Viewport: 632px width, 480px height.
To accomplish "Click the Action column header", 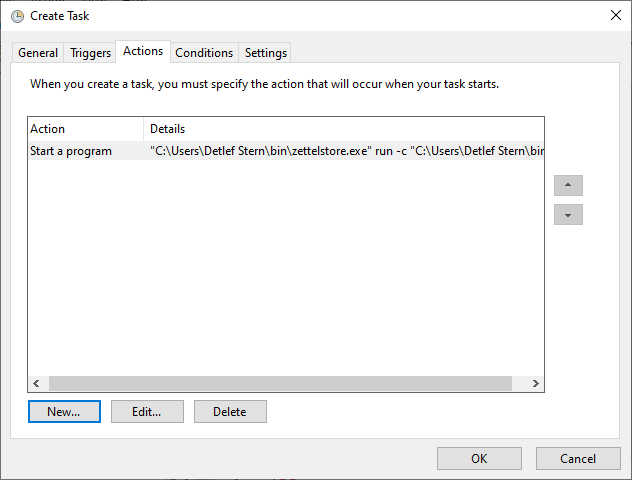I will point(85,129).
